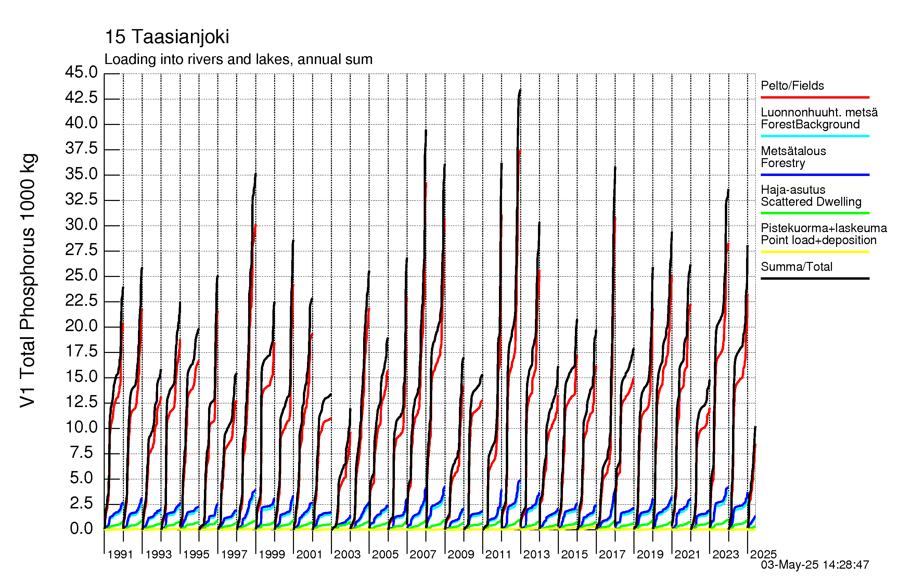Click the y-axis value 22.5
This screenshot has width=924, height=582.
pyautogui.click(x=81, y=301)
